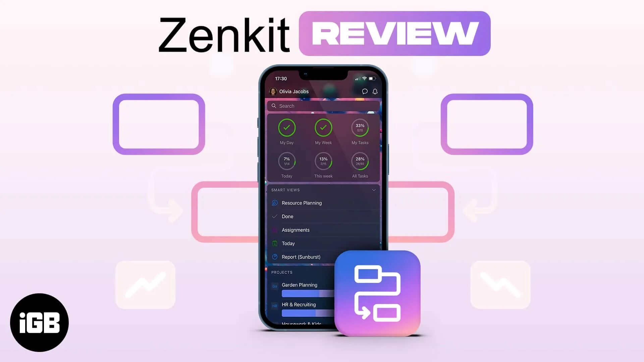Collapse the Smart Views chevron
This screenshot has width=644, height=362.
tap(373, 190)
